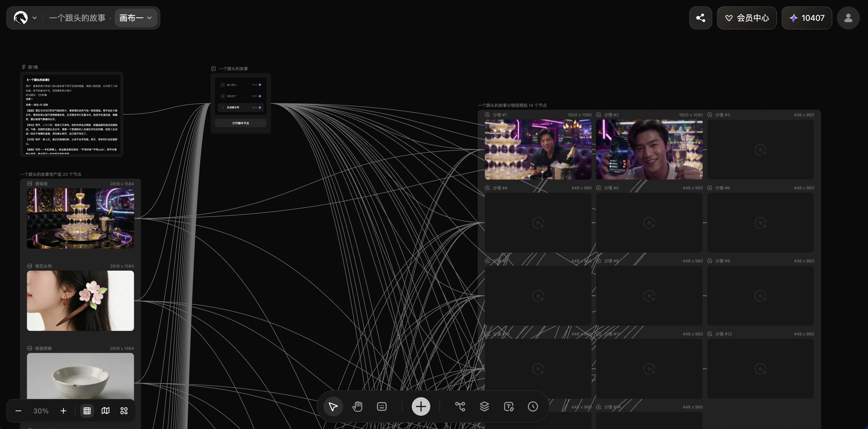Open the layers stack icon
Viewport: 868px width, 429px height.
click(484, 406)
